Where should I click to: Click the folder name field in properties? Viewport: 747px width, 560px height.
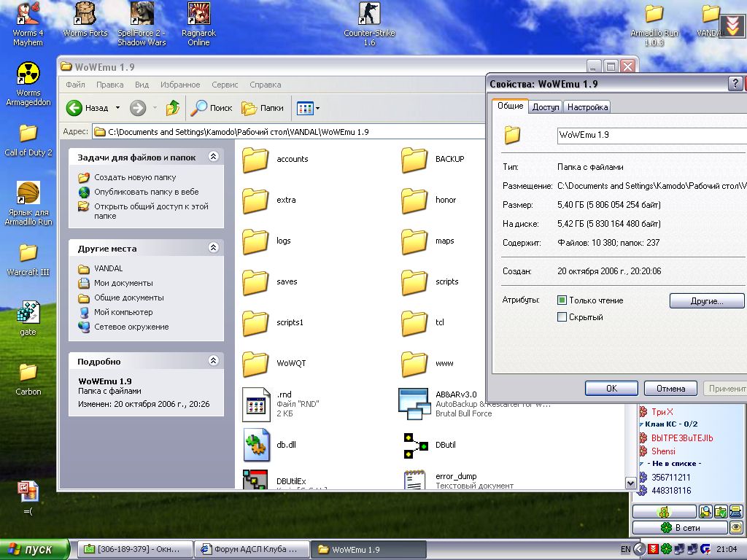point(649,135)
